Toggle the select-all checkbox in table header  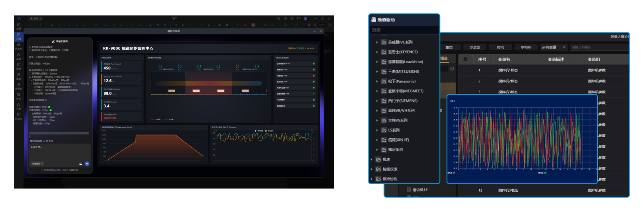[x=466, y=59]
